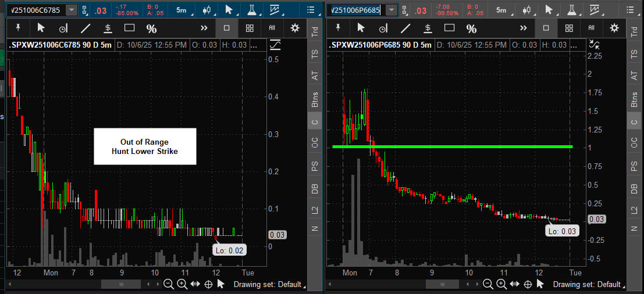Choose the percent tool in left chart toolbar
Viewport: 644px width, 294px height.
152,28
